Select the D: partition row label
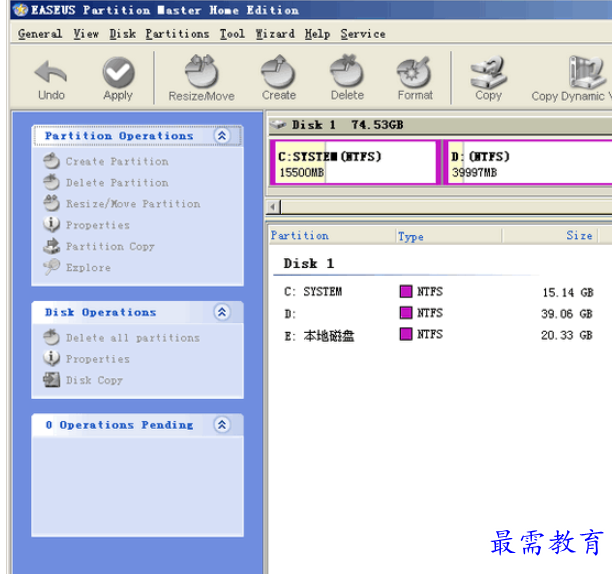The width and height of the screenshot is (612, 574). click(290, 313)
